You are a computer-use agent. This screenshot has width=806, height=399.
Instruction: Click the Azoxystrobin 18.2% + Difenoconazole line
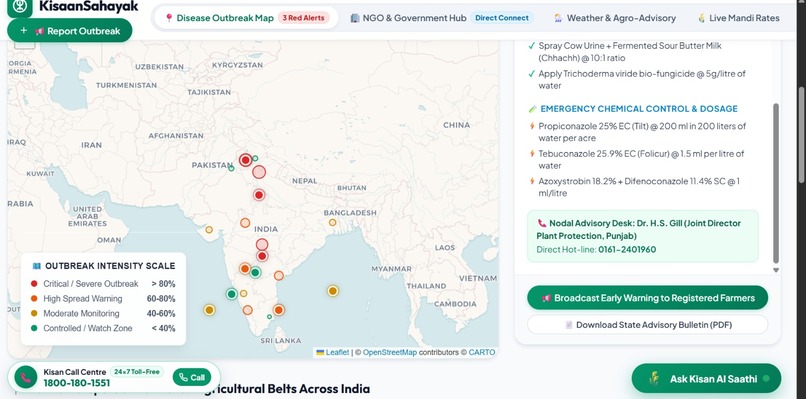point(639,187)
